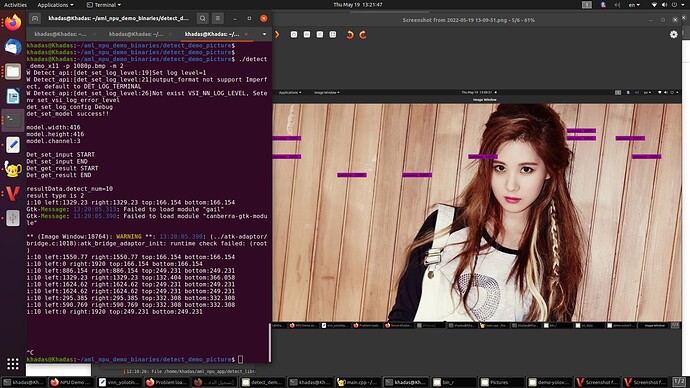
Task: Open Firefox from the dock
Action: click(x=13, y=22)
